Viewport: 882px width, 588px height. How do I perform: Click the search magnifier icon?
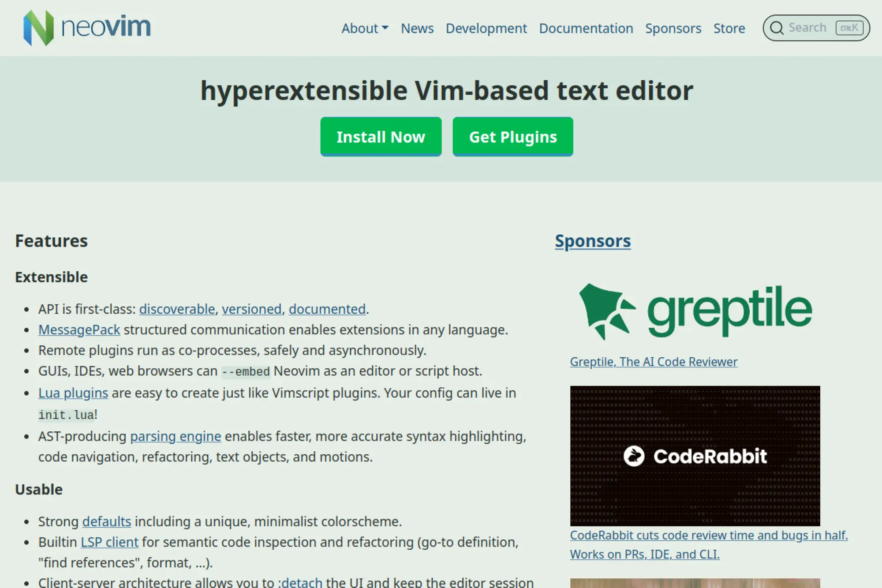(777, 27)
